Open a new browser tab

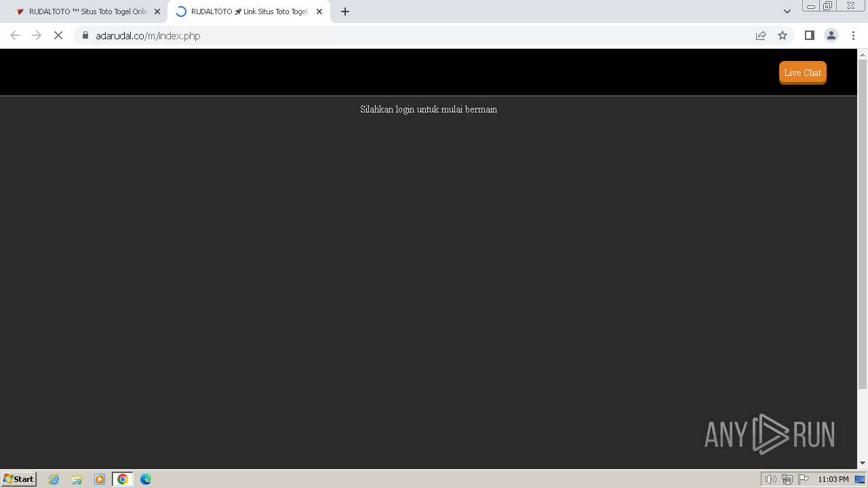click(x=345, y=12)
